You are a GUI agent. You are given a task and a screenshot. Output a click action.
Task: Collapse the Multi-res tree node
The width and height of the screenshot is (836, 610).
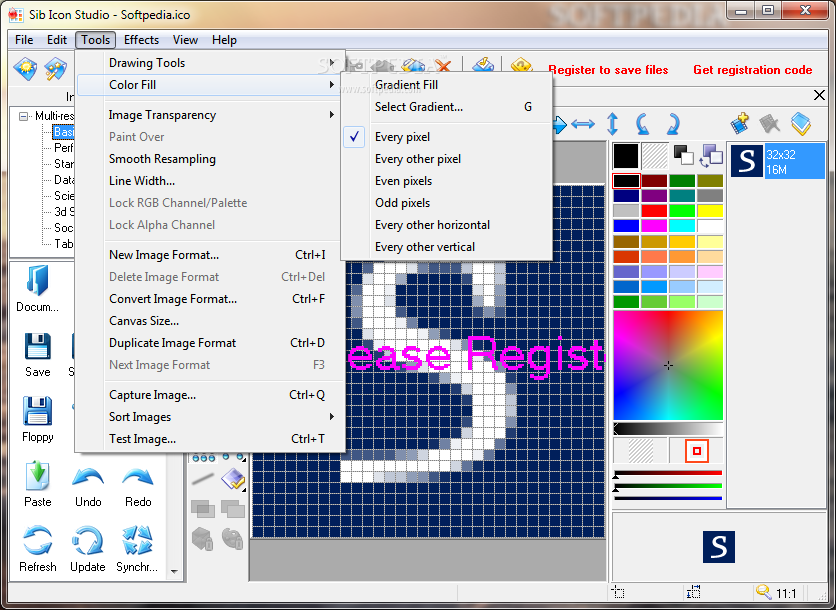23,116
